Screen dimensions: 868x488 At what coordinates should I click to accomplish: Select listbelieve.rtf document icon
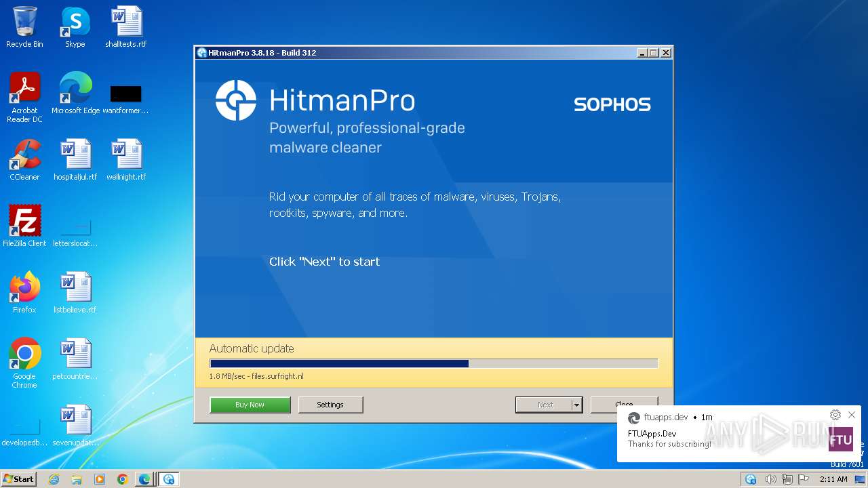point(75,292)
